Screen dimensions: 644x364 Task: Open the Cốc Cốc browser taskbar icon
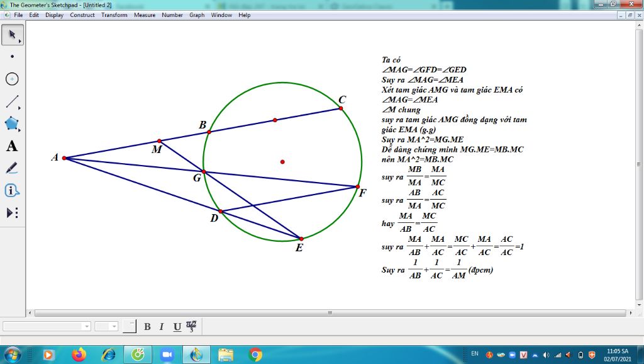click(x=138, y=355)
